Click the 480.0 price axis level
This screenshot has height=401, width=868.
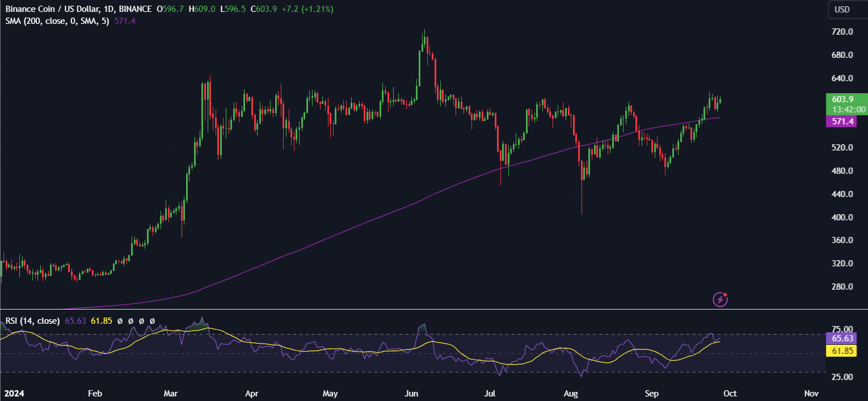(843, 170)
